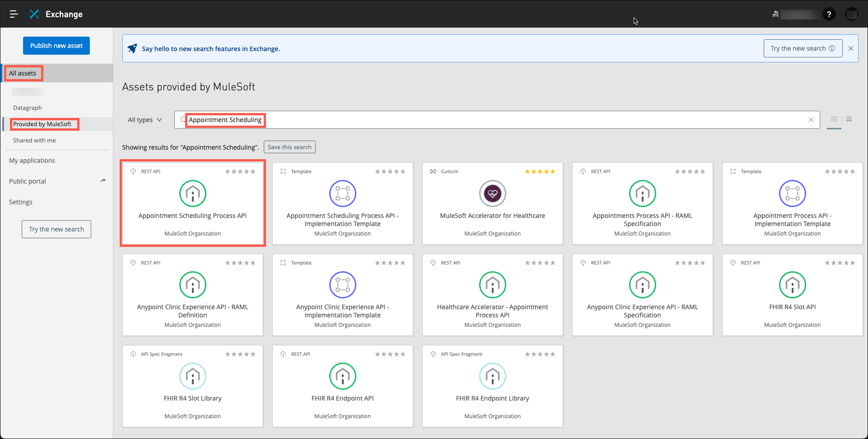Click the organization building icon in header
Viewport: 868px width, 439px height.
pos(775,14)
